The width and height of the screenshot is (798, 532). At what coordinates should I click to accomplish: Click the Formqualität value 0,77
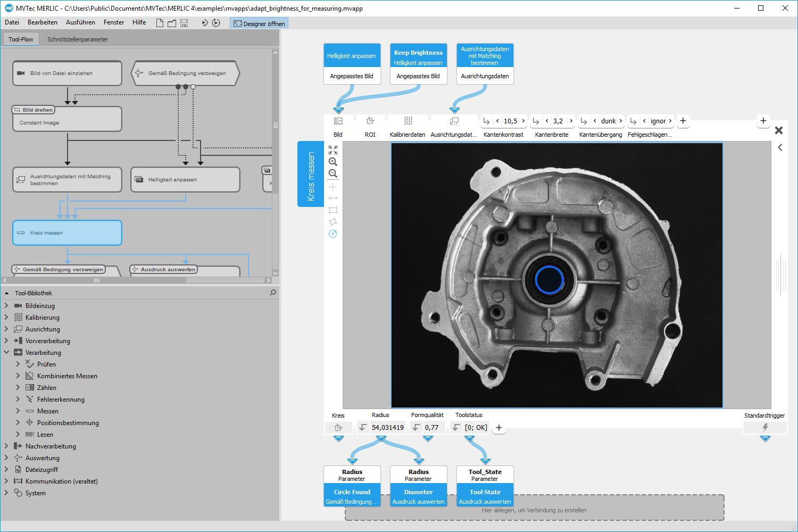(x=432, y=428)
